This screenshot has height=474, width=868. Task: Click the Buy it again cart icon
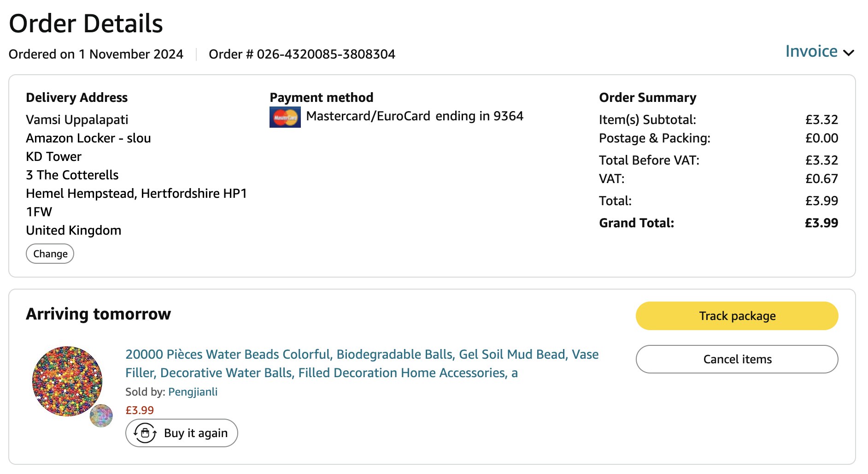tap(145, 433)
